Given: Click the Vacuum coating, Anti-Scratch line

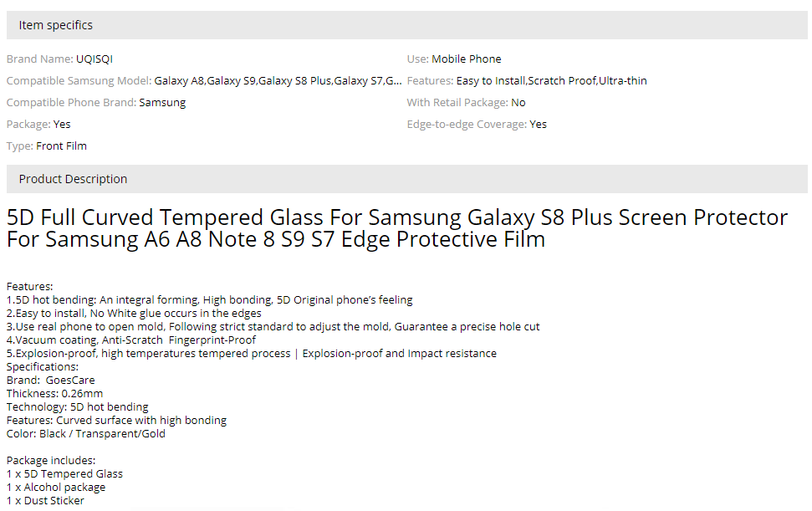Looking at the screenshot, I should tap(131, 340).
